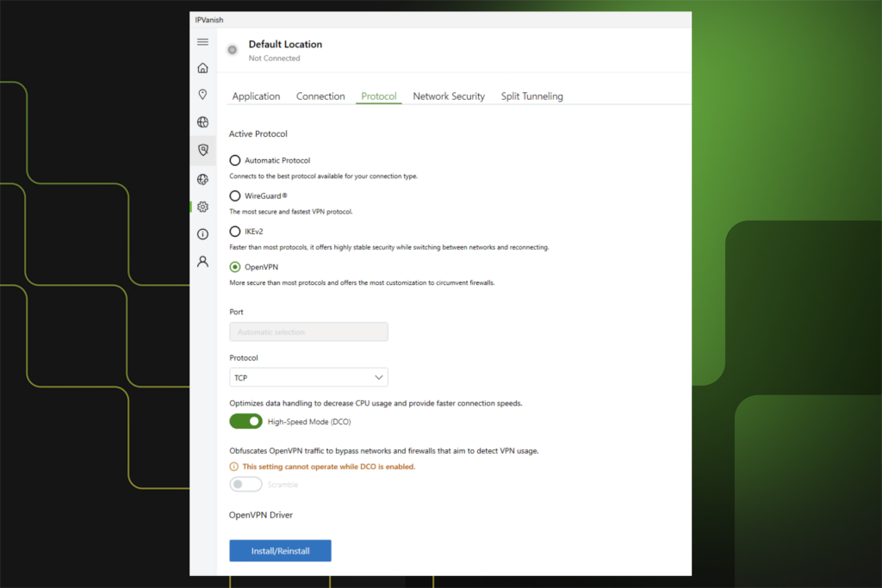This screenshot has height=588, width=882.
Task: Switch to the Application tab
Action: click(256, 96)
